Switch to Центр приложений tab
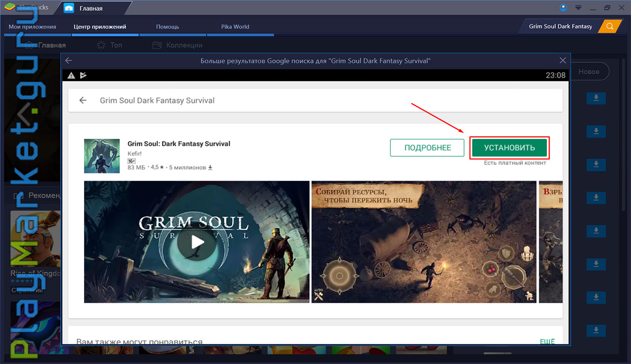The height and width of the screenshot is (364, 631). point(100,27)
